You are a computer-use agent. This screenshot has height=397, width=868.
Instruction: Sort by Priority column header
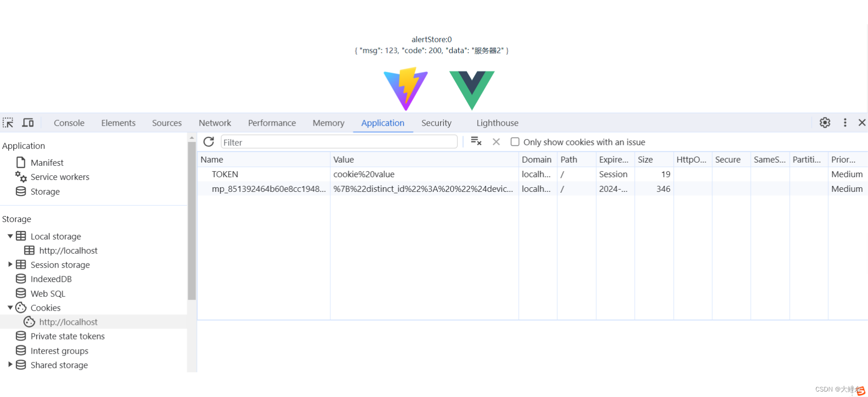pos(847,159)
